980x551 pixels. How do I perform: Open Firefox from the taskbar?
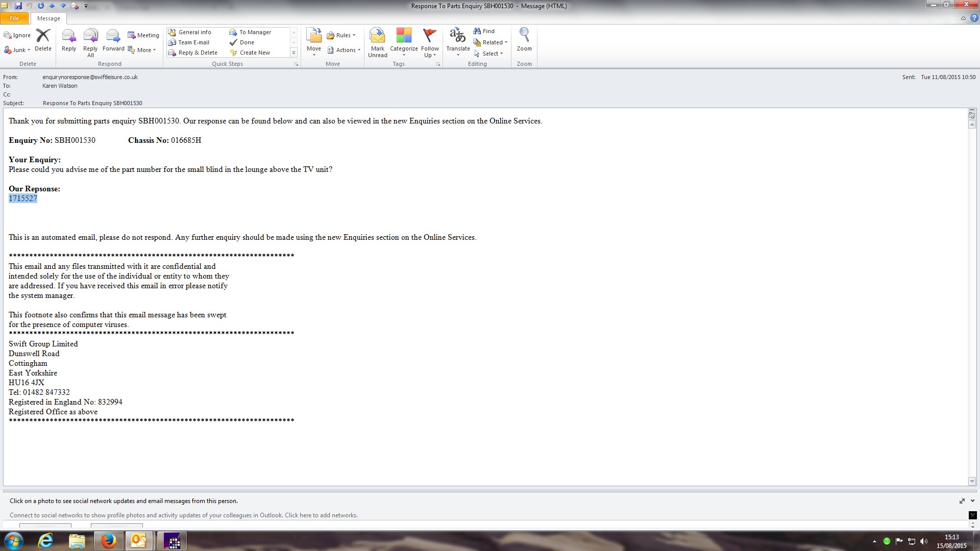[108, 541]
